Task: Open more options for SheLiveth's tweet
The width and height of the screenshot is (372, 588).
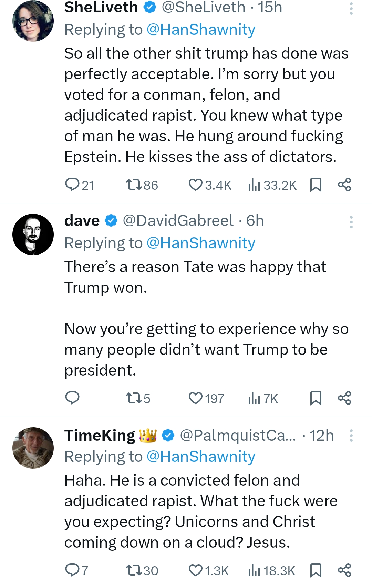Action: pos(351,8)
